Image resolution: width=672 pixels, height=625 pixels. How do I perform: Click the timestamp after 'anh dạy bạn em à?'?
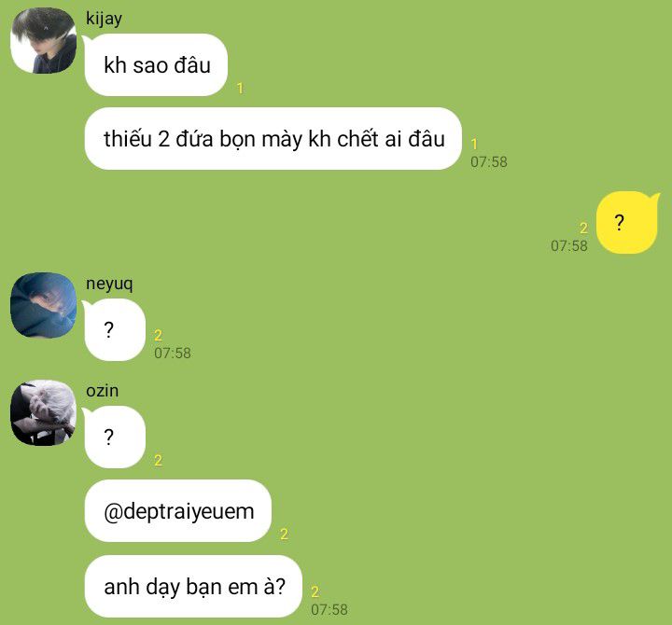click(329, 609)
